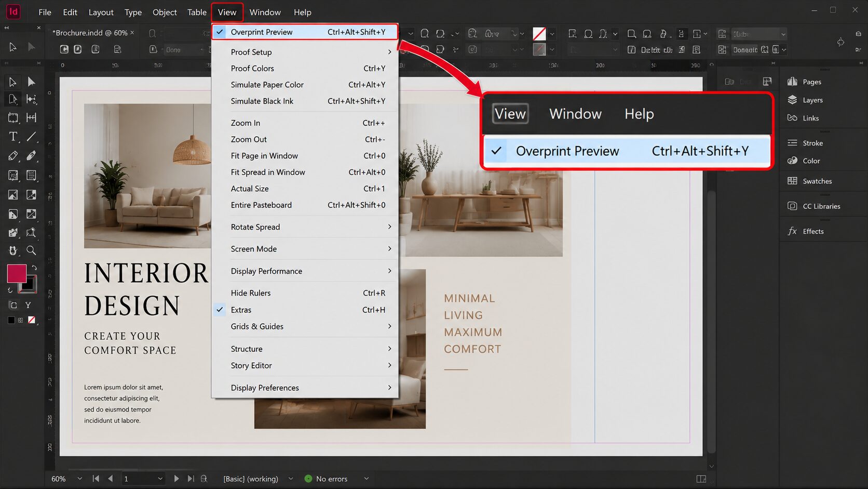Go to last page in status bar
Viewport: 868px width, 489px height.
click(x=191, y=479)
